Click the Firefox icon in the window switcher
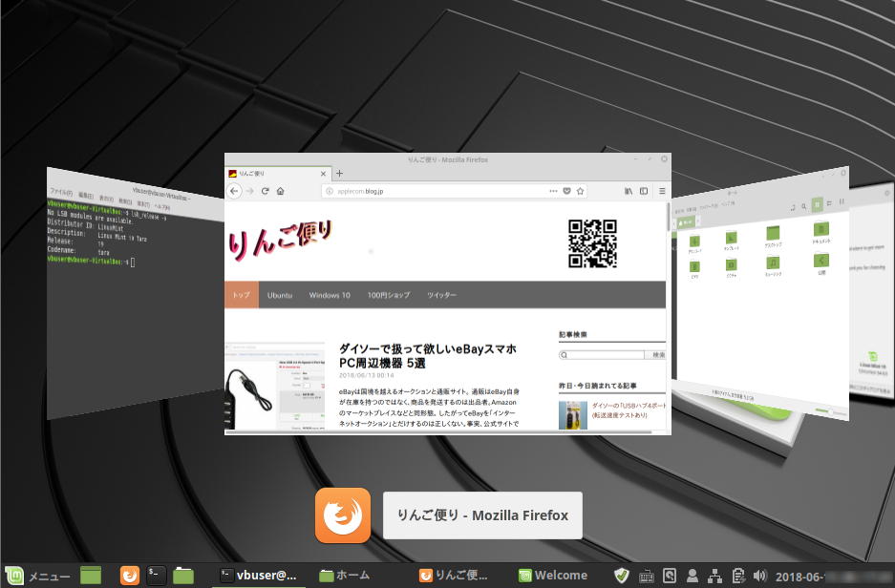 pos(343,515)
